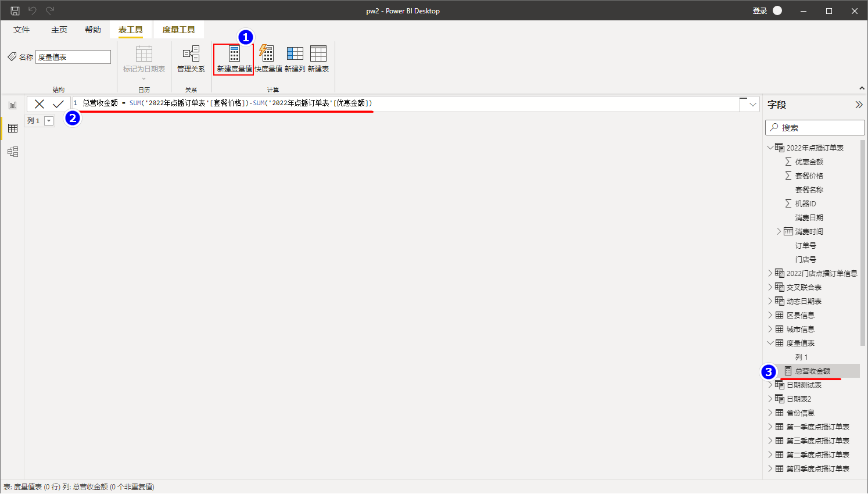The height and width of the screenshot is (494, 868).
Task: Collapse the 度量值表 table
Action: tap(770, 343)
